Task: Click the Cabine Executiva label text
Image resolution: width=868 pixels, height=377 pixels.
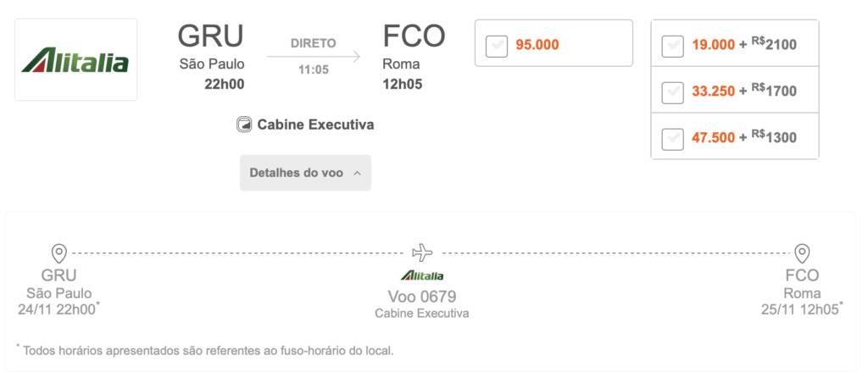Action: click(x=315, y=125)
